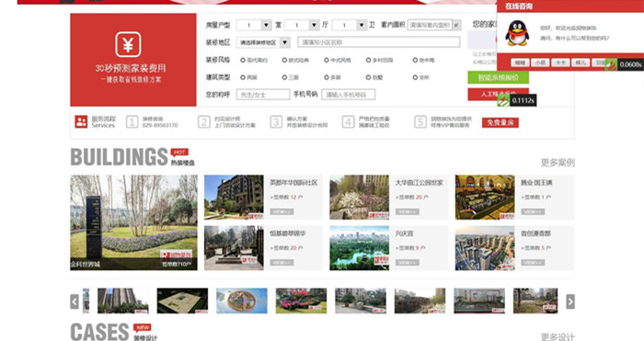
Task: Click VIEW button for 大华曲江公园世家
Action: click(x=408, y=211)
